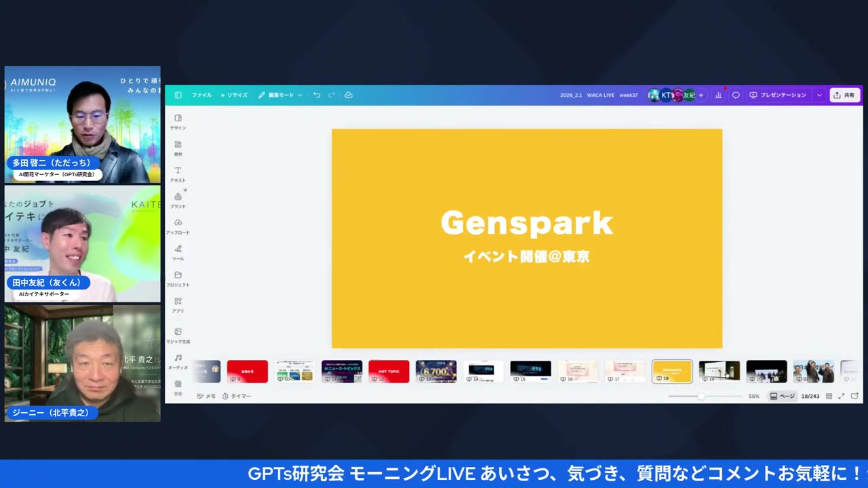Click the Undo icon in the toolbar
The image size is (868, 488).
317,95
